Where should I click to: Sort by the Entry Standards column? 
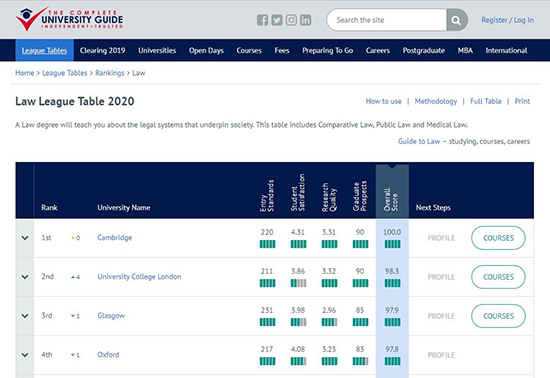coord(267,196)
